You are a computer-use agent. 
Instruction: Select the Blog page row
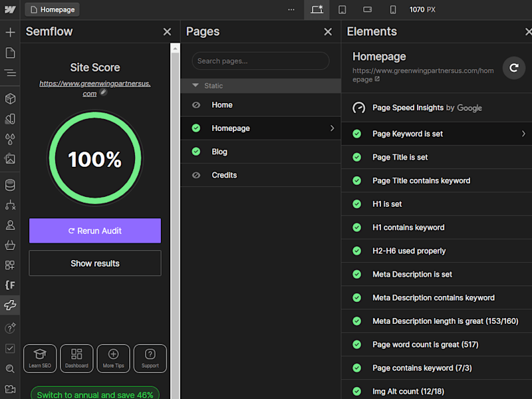[261, 152]
